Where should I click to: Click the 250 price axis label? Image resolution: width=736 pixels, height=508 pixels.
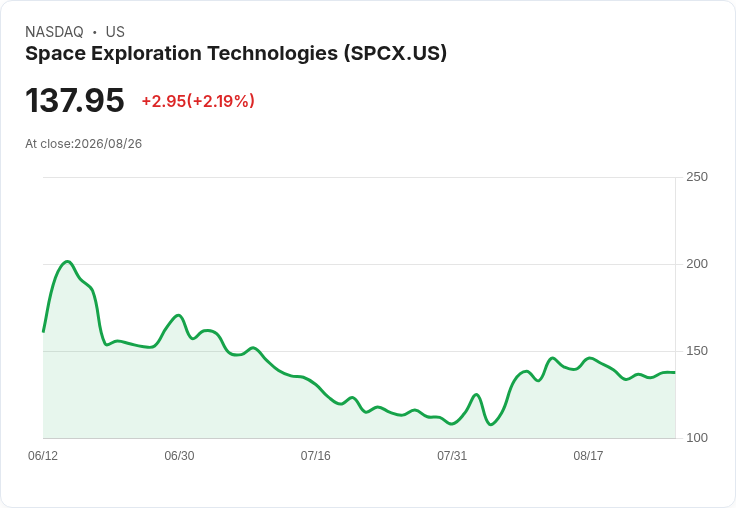coord(697,177)
